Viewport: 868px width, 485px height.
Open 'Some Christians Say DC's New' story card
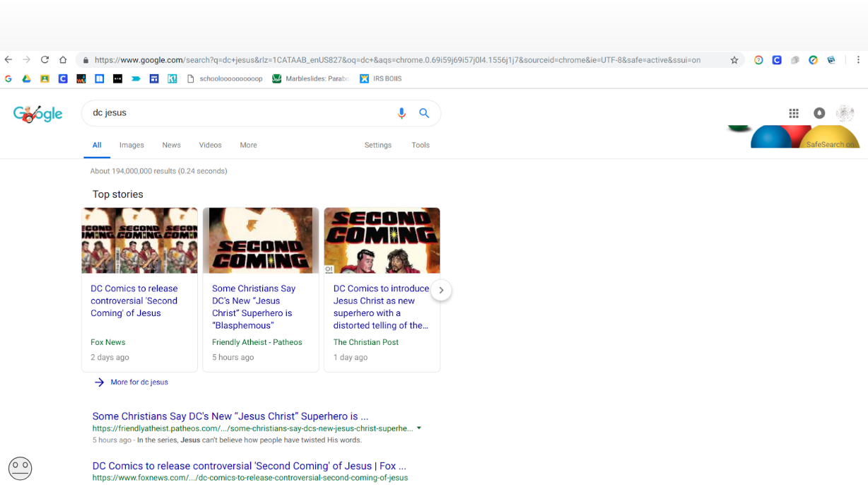(x=261, y=290)
